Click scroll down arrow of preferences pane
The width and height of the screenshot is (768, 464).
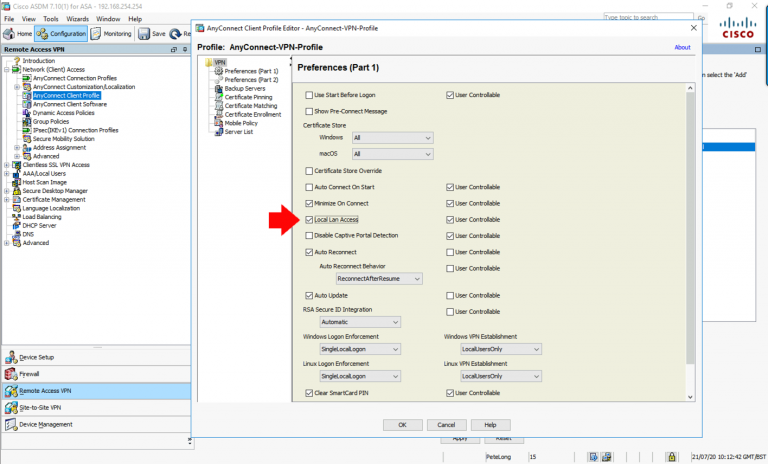pyautogui.click(x=690, y=397)
